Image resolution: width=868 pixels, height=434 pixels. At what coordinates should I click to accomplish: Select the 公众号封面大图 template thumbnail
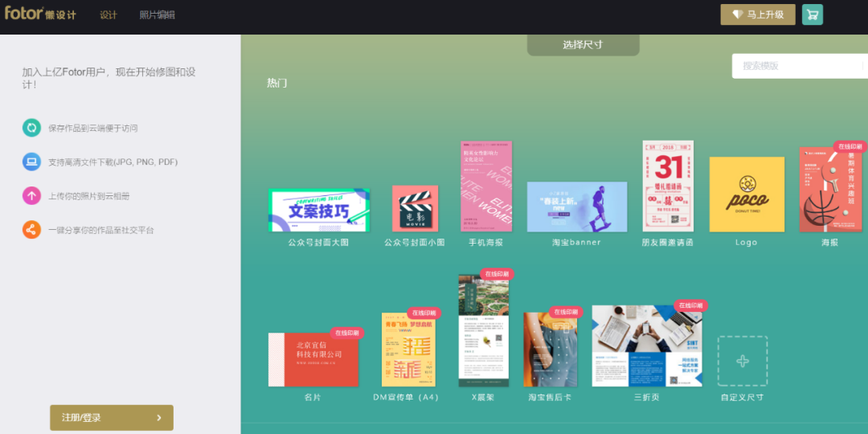click(x=319, y=211)
